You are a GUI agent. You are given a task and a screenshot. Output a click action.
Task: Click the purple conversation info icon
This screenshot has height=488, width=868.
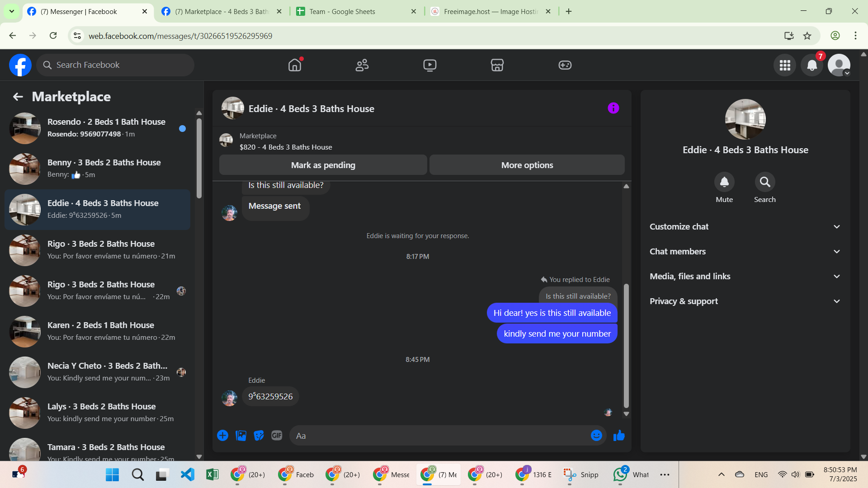click(613, 108)
